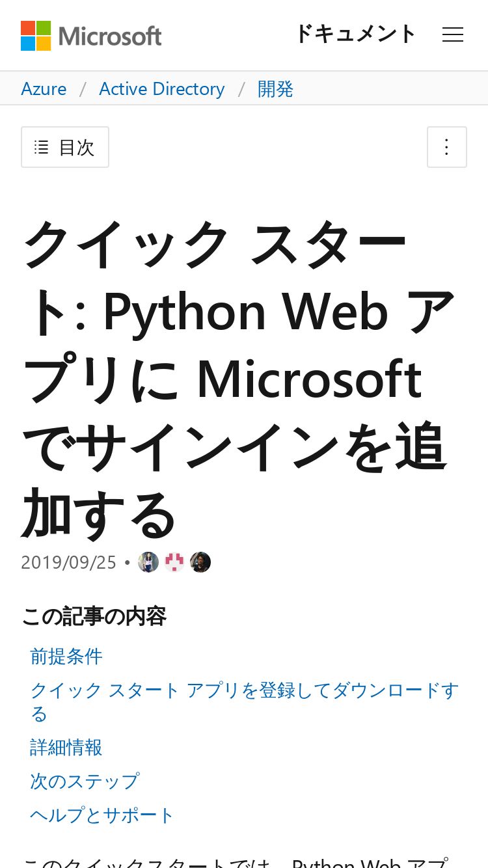The height and width of the screenshot is (868, 488).
Task: Click the 2019/09/25 publish date
Action: [68, 562]
